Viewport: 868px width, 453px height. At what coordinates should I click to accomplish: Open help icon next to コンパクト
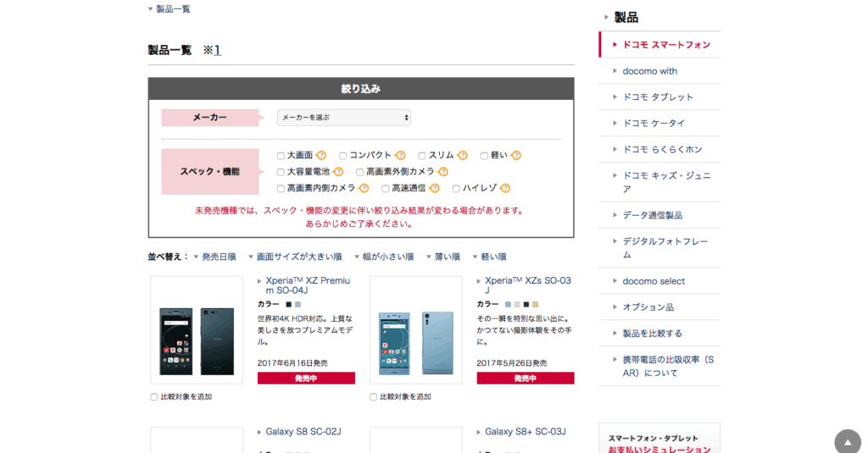pos(400,156)
